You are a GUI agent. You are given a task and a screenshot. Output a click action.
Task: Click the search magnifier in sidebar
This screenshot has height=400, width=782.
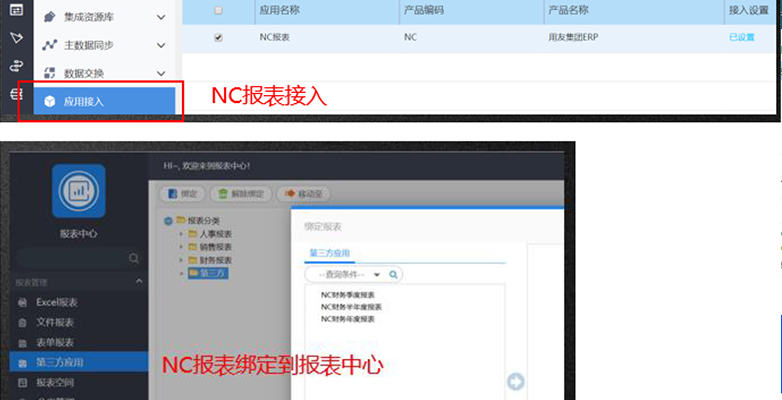[134, 258]
